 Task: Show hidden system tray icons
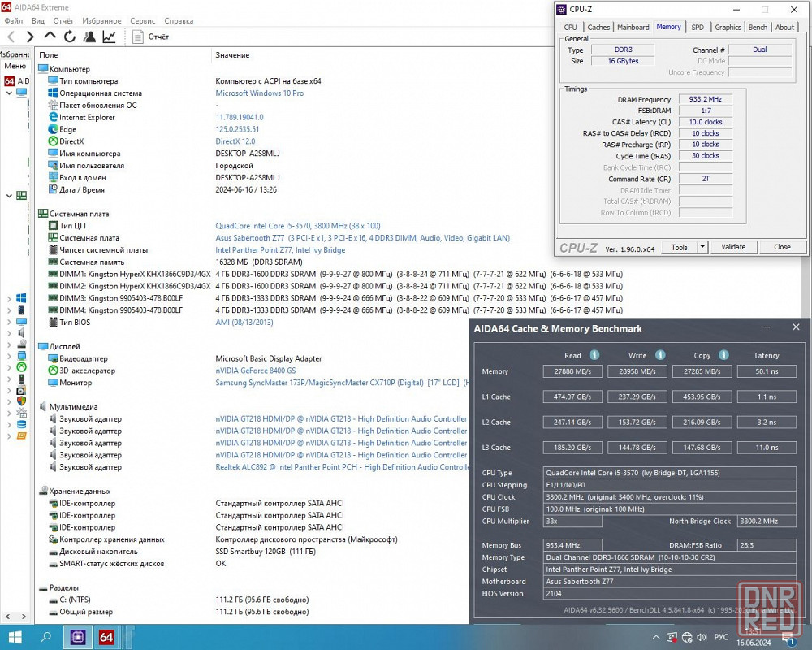click(656, 637)
